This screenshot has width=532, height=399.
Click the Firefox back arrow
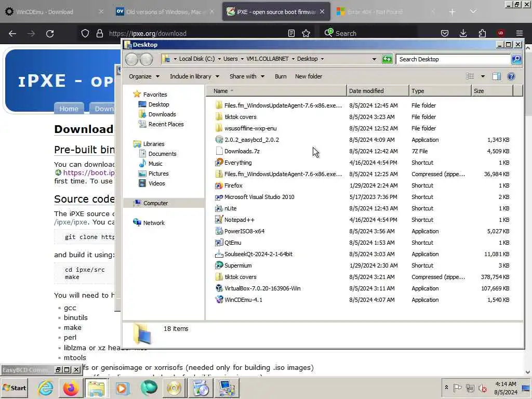pyautogui.click(x=12, y=34)
